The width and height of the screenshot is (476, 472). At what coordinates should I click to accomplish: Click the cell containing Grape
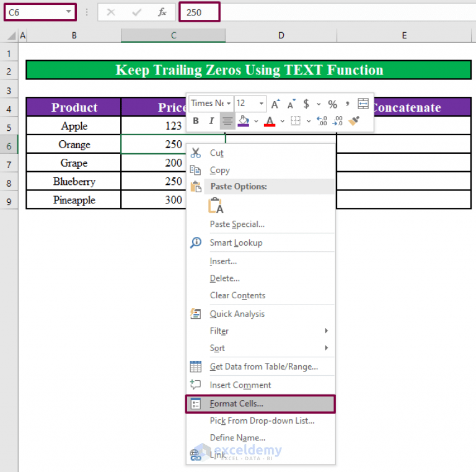coord(74,163)
